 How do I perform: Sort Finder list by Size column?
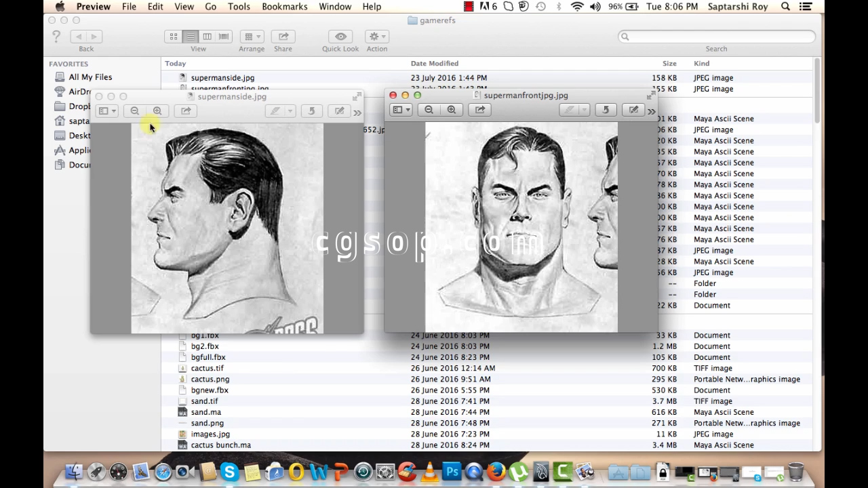point(669,64)
